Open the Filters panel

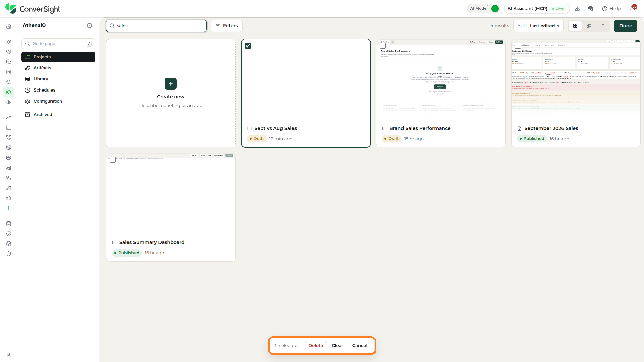[226, 26]
